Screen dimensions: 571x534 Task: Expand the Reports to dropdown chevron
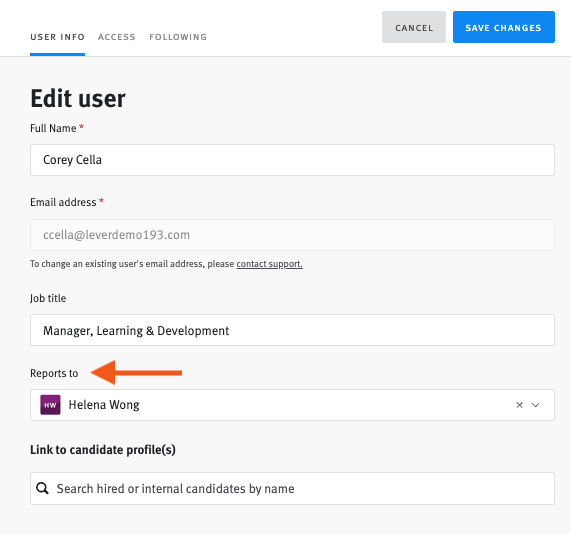[x=535, y=405]
